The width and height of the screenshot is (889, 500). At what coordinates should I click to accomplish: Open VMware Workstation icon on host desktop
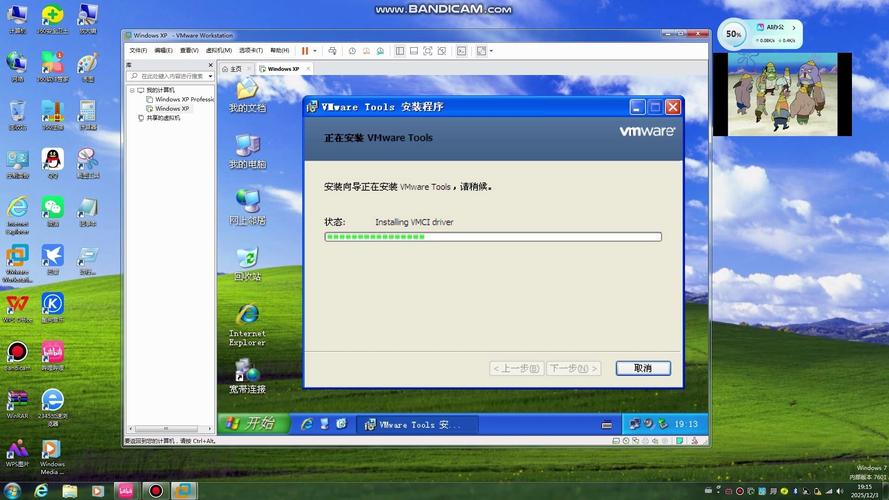pyautogui.click(x=17, y=264)
